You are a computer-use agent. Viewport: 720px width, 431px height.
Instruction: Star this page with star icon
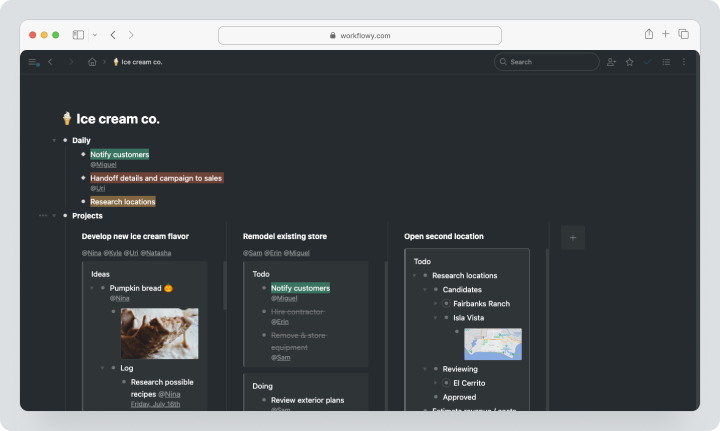[630, 62]
